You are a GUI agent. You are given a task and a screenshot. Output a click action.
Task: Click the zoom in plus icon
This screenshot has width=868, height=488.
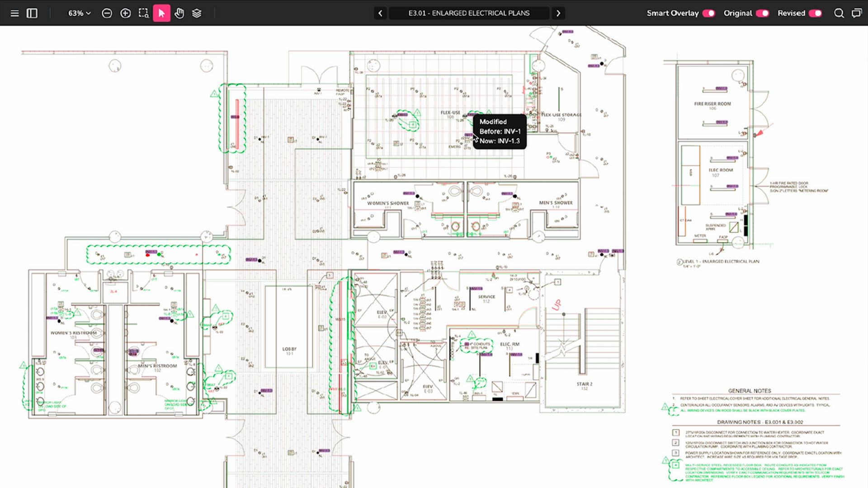(x=125, y=13)
